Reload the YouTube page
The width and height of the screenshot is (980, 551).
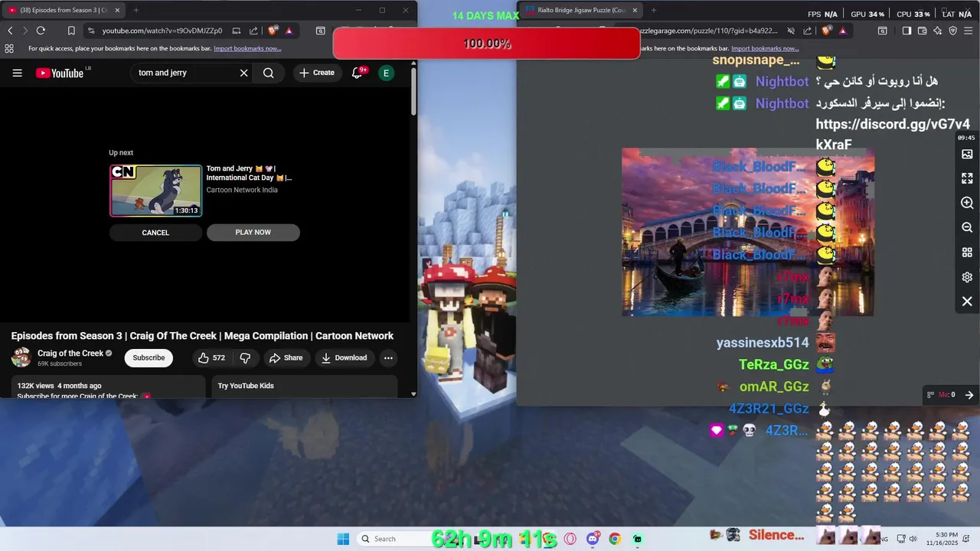click(41, 31)
